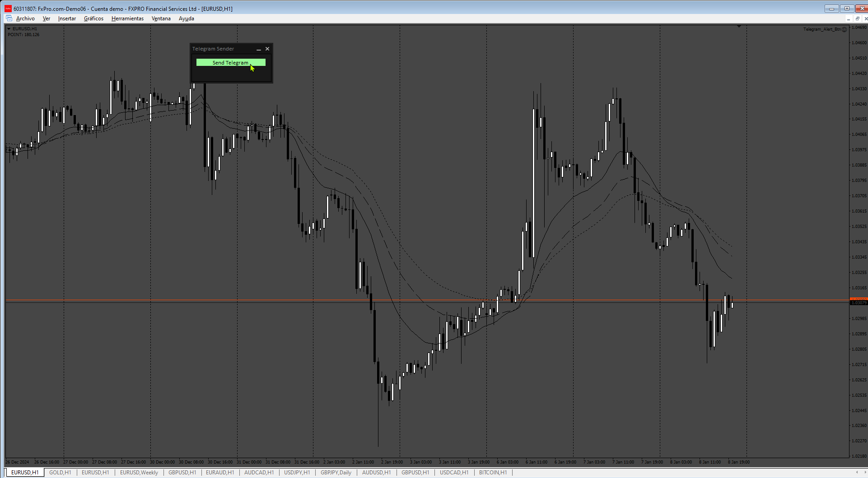This screenshot has height=478, width=868.
Task: Switch to the USDJPY,H1 chart tab
Action: click(297, 473)
